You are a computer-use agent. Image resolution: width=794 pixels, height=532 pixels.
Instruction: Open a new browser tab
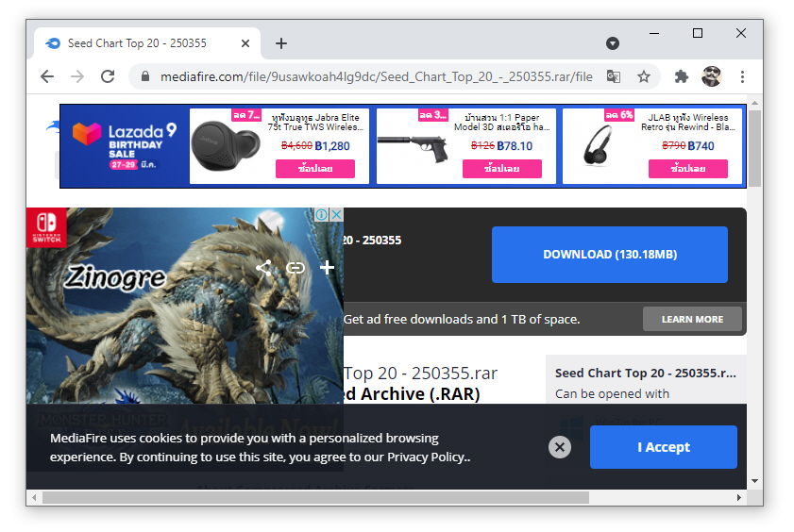(281, 43)
